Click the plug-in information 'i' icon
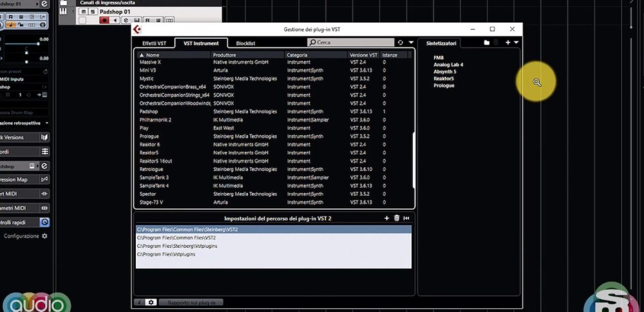 click(139, 302)
